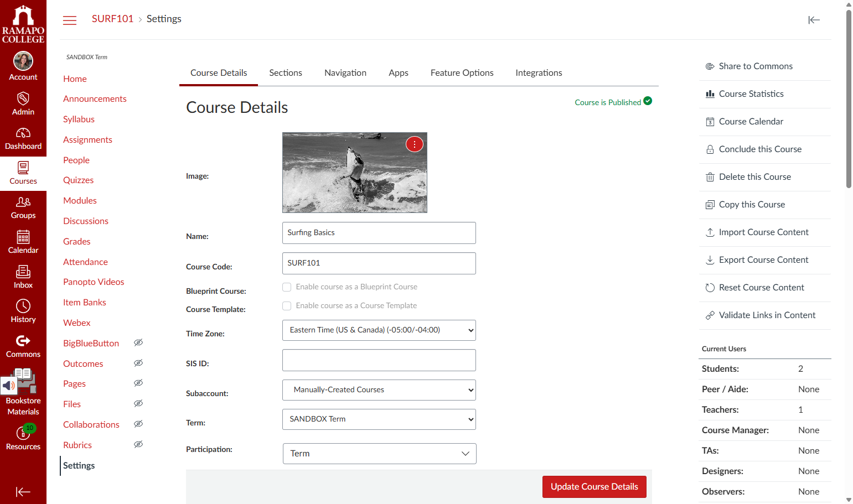Viewport: 853px width, 504px height.
Task: Enable course as a Course Template checkbox
Action: [x=287, y=306]
